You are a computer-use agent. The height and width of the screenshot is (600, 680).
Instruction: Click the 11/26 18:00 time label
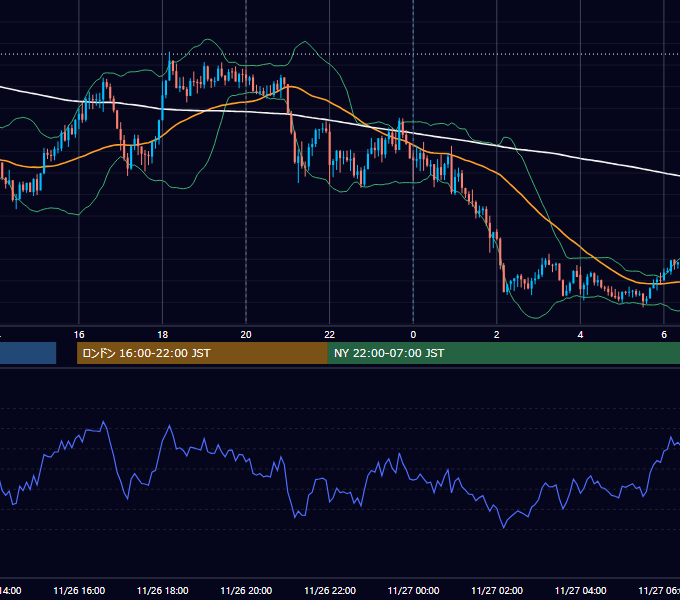coord(163,590)
